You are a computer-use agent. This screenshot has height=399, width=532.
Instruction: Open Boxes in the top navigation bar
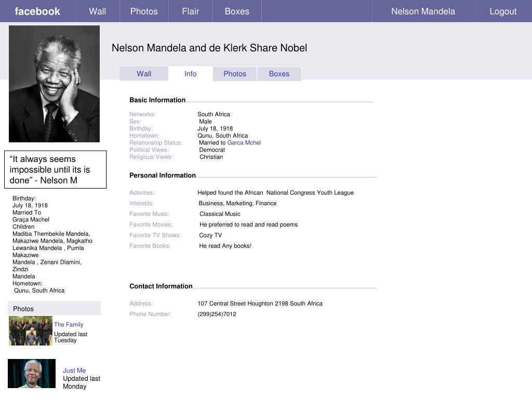click(x=237, y=11)
